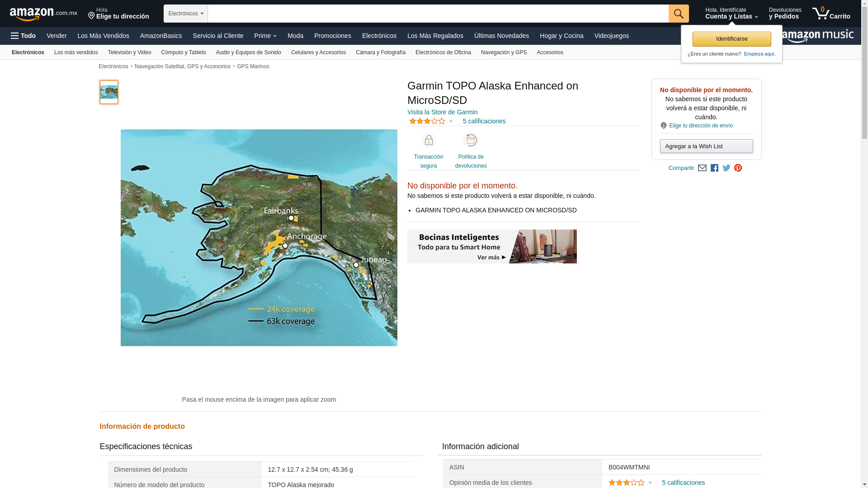Expand the Prime menu dropdown
Image resolution: width=868 pixels, height=488 pixels.
click(265, 36)
